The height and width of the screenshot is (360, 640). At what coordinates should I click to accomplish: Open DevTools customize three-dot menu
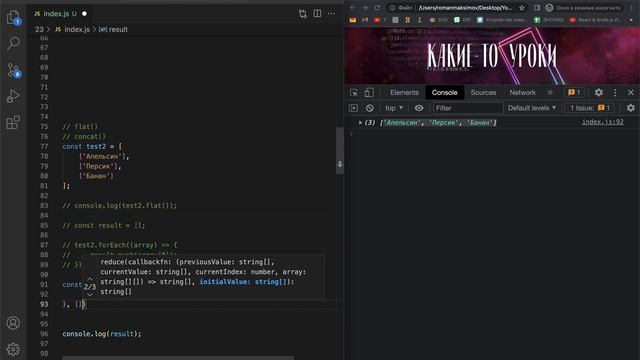(x=615, y=93)
